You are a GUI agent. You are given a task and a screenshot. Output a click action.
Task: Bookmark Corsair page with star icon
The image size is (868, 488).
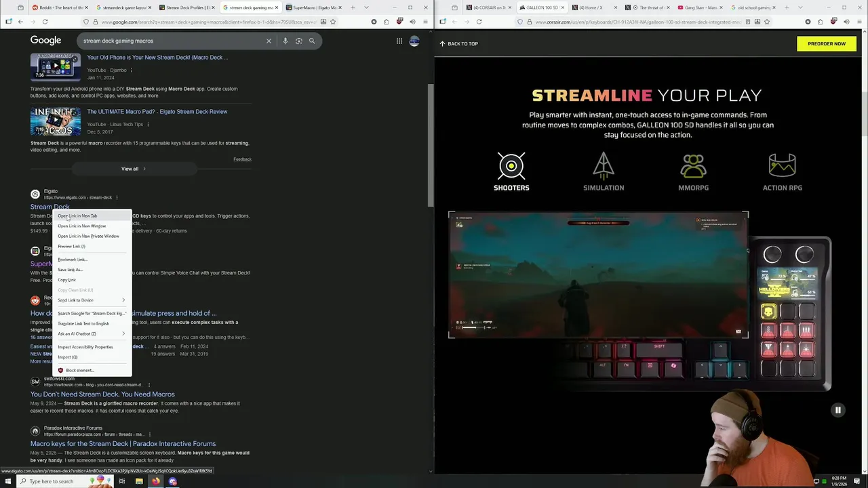coord(767,22)
